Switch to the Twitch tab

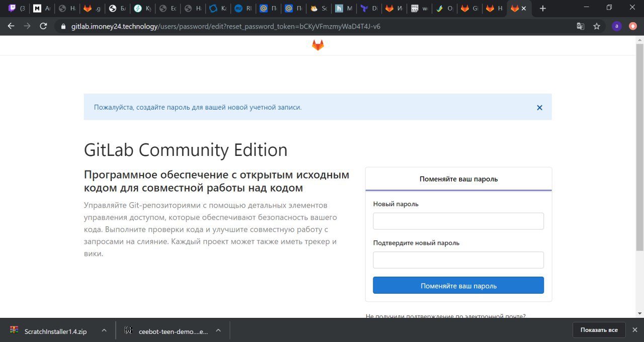point(17,9)
